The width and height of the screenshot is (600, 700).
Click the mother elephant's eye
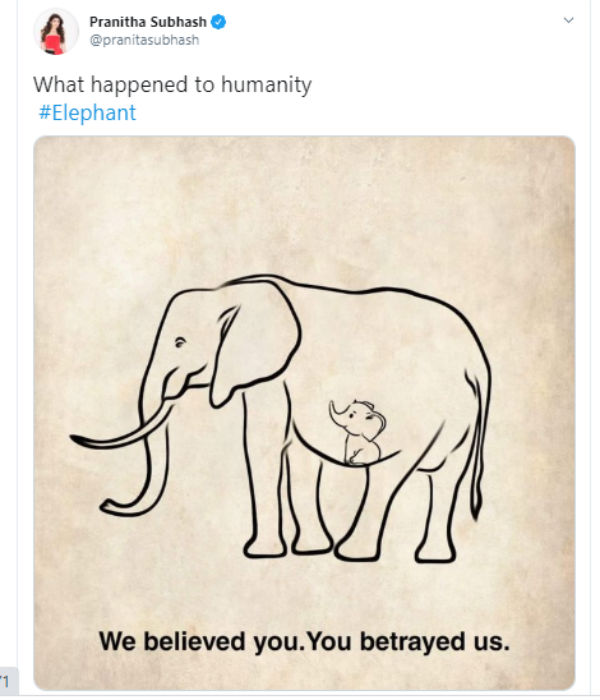point(179,343)
